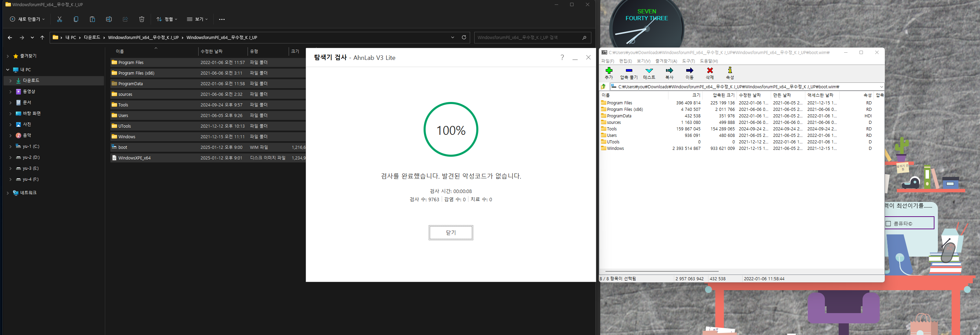The height and width of the screenshot is (335, 980).
Task: Open recent locations chevron in Explorer
Action: click(32, 38)
